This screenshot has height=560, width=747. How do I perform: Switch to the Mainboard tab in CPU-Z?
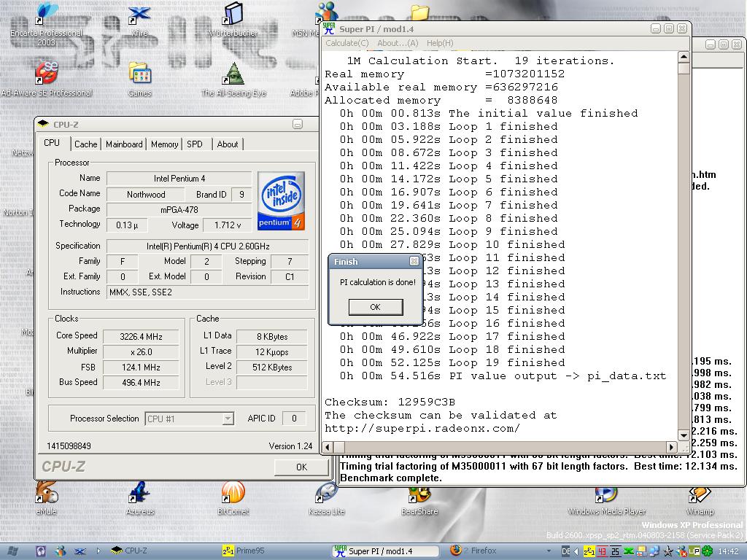click(x=124, y=144)
